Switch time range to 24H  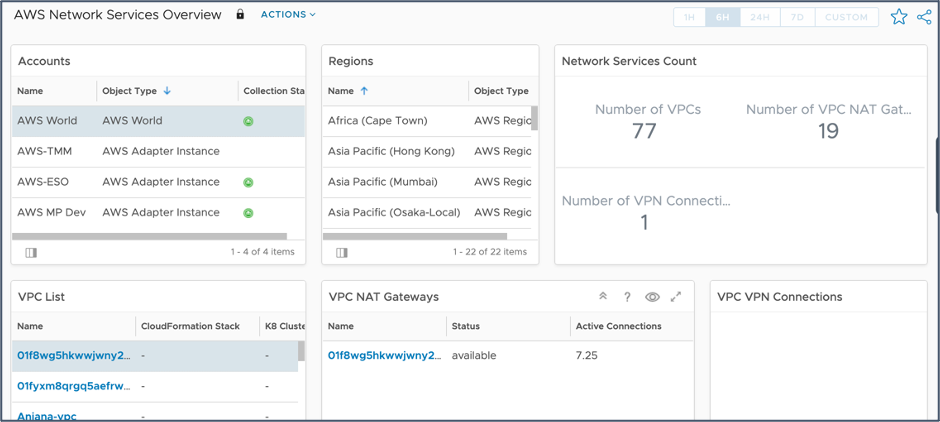(760, 18)
